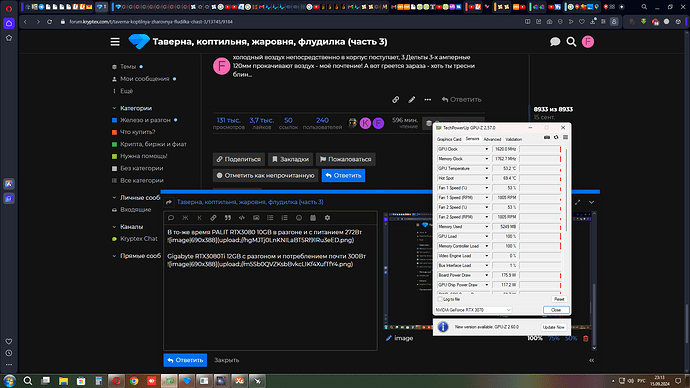Click the Update Now button
Image resolution: width=690 pixels, height=388 pixels.
pos(553,327)
